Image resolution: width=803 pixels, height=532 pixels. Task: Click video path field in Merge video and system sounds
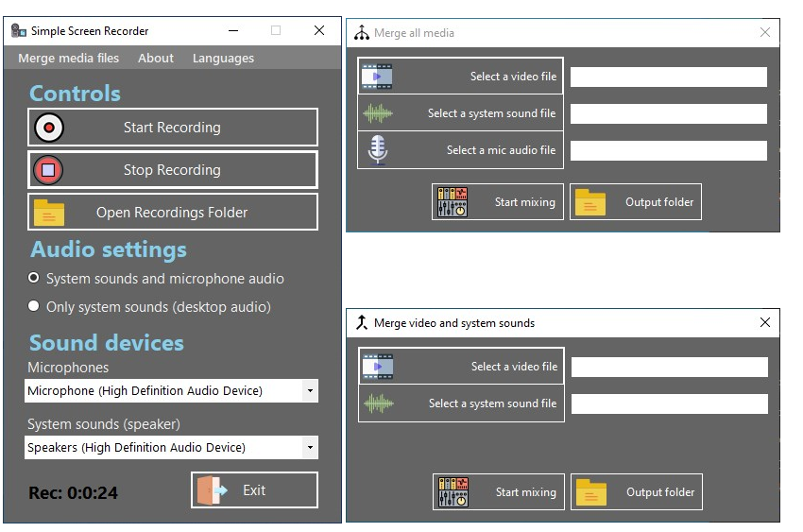pyautogui.click(x=670, y=368)
